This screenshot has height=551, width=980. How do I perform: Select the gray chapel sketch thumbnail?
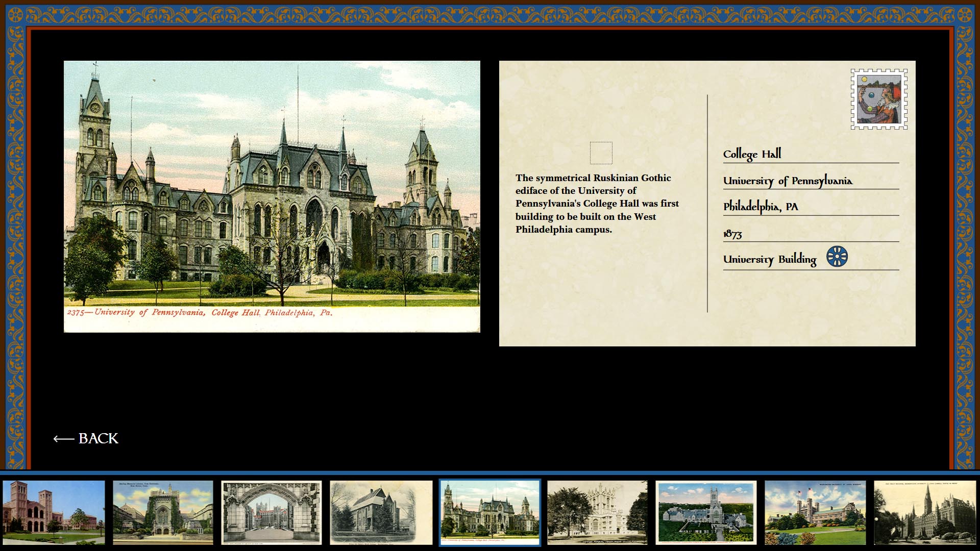point(381,512)
